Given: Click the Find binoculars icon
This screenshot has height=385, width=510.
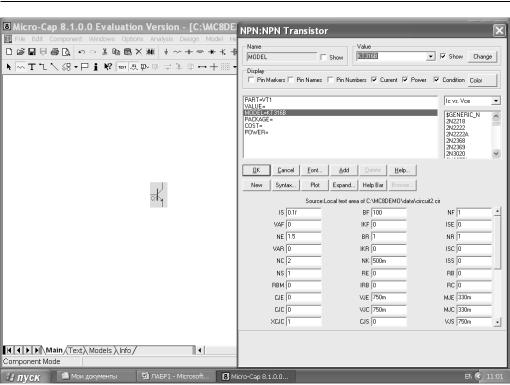Looking at the screenshot, I should 150,52.
